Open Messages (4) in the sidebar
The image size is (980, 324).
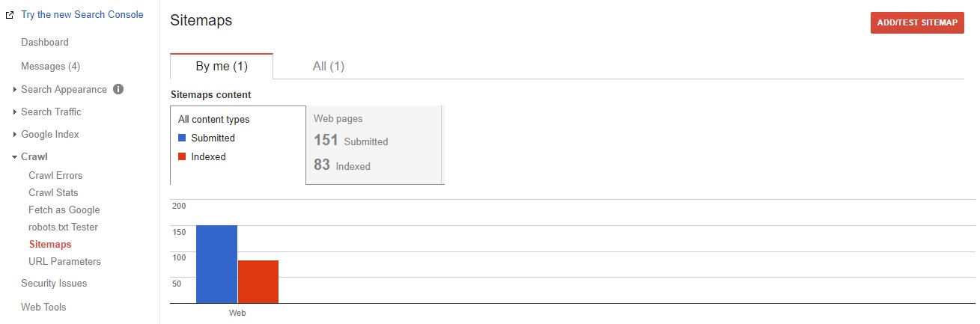point(50,66)
